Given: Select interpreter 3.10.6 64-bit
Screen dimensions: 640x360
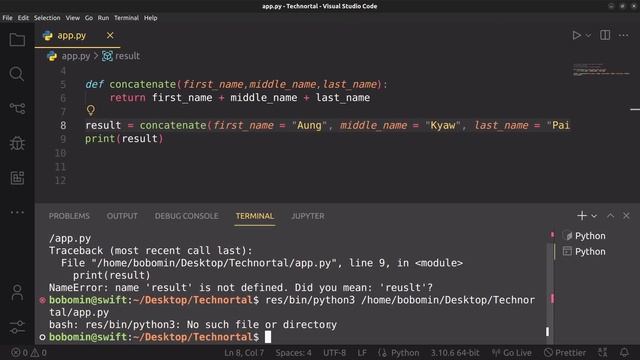Looking at the screenshot, I should click(x=455, y=353).
